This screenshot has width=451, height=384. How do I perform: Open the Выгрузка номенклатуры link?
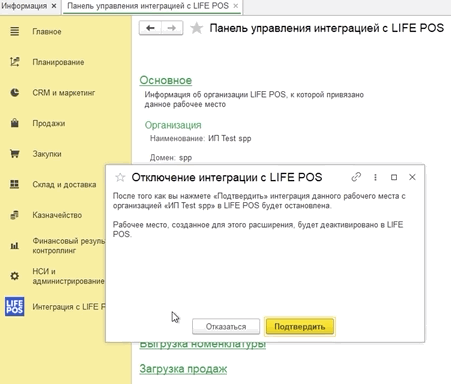coord(203,345)
